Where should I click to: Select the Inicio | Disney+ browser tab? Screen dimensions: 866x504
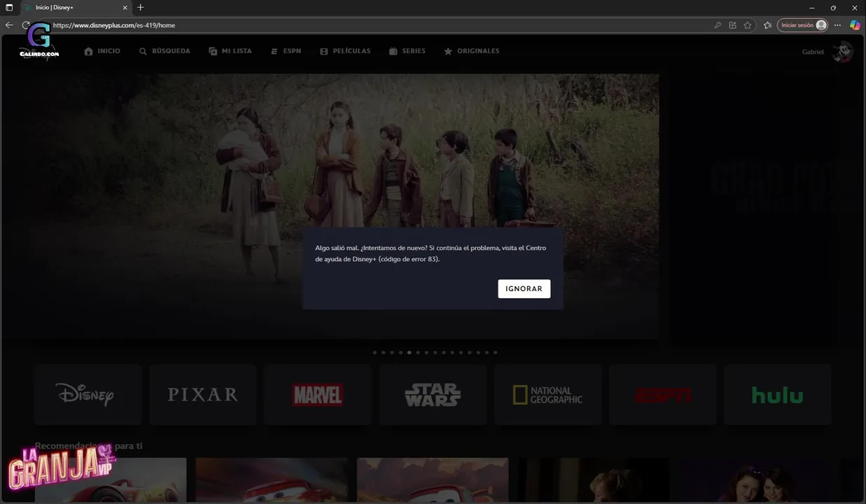[x=76, y=8]
